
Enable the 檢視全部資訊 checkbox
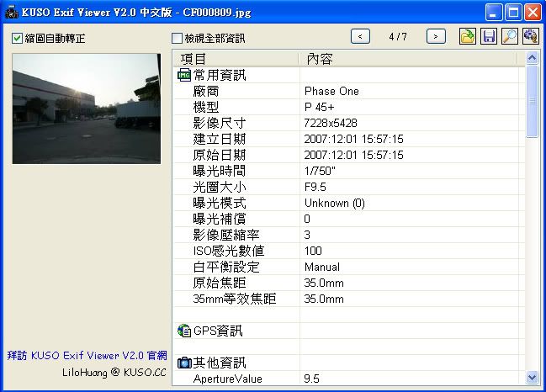177,39
